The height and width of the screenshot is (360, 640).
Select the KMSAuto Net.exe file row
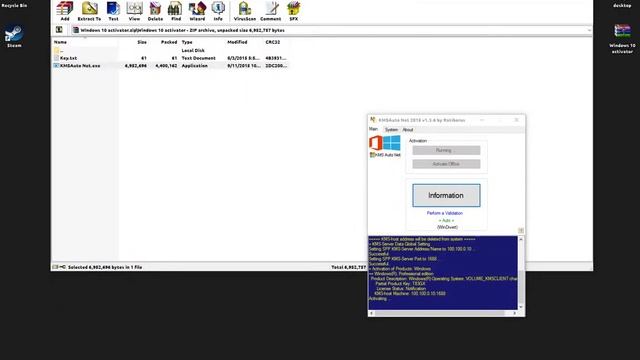click(171, 66)
